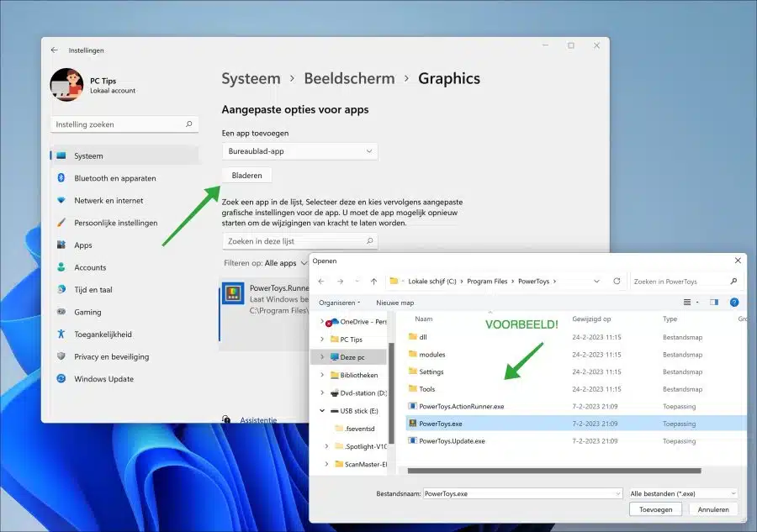Open Bluetooth en apparaten settings
Screen dimensions: 757x532
coord(124,178)
